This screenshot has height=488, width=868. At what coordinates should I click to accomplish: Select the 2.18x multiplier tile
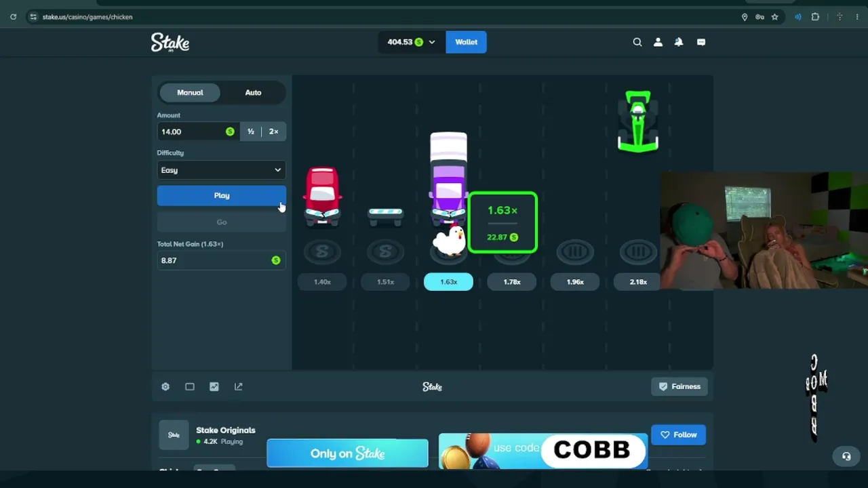pos(638,282)
